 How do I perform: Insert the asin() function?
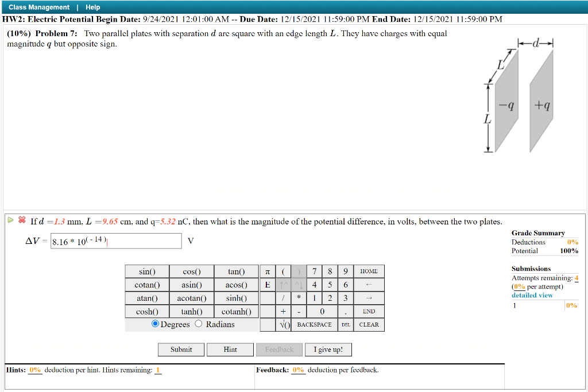click(192, 285)
